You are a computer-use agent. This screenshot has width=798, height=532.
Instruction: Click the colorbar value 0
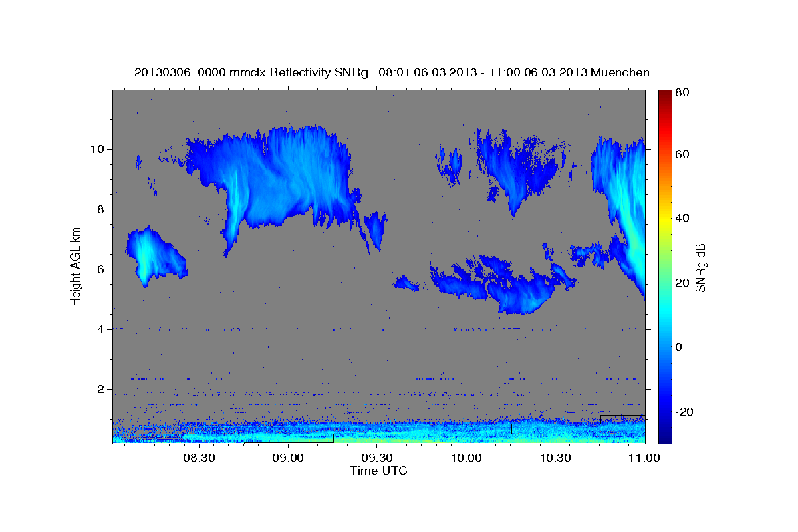[x=680, y=347]
